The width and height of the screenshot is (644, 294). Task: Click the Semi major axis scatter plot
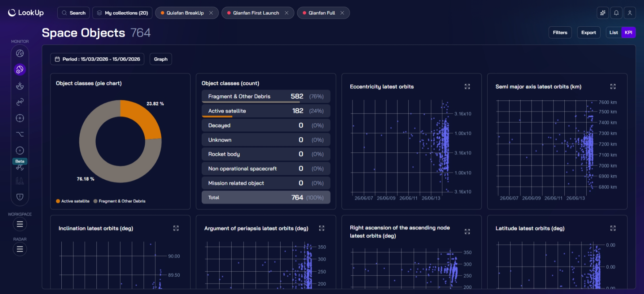point(547,147)
